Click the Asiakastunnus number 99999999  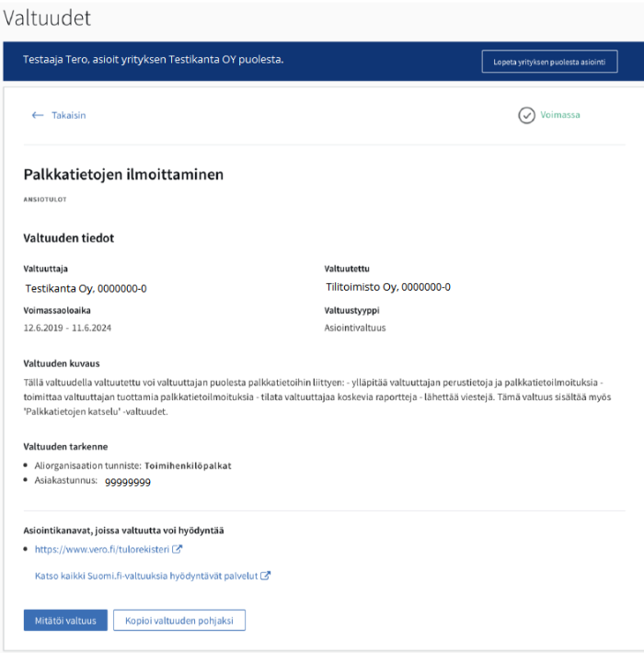[128, 481]
